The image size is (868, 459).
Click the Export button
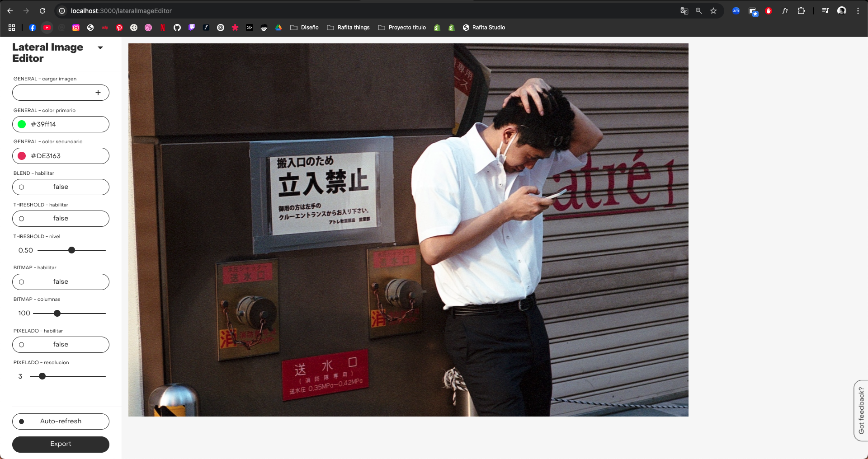tap(61, 444)
